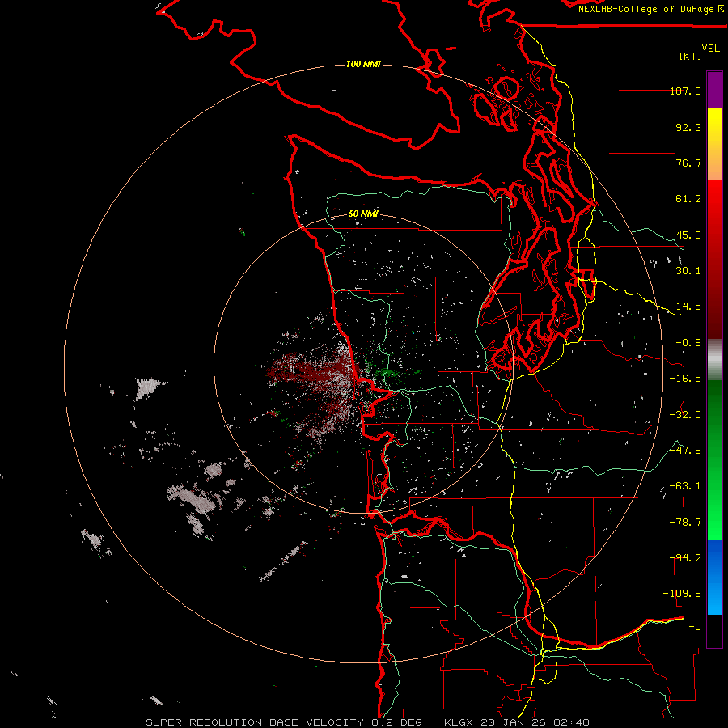Click the 50 NMI range ring label

tap(363, 214)
